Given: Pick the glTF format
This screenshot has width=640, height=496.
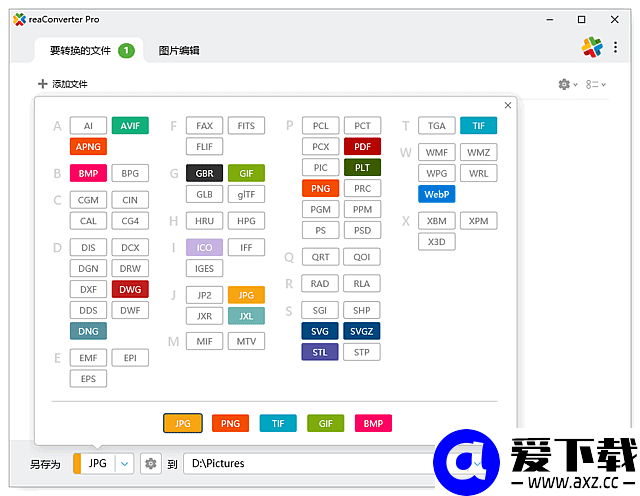Looking at the screenshot, I should coord(247,194).
